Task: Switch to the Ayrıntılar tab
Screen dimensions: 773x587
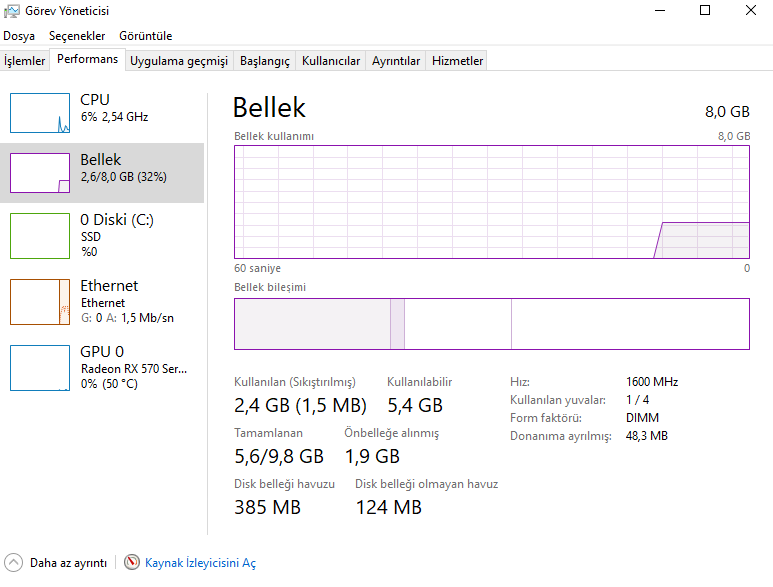Action: tap(396, 61)
